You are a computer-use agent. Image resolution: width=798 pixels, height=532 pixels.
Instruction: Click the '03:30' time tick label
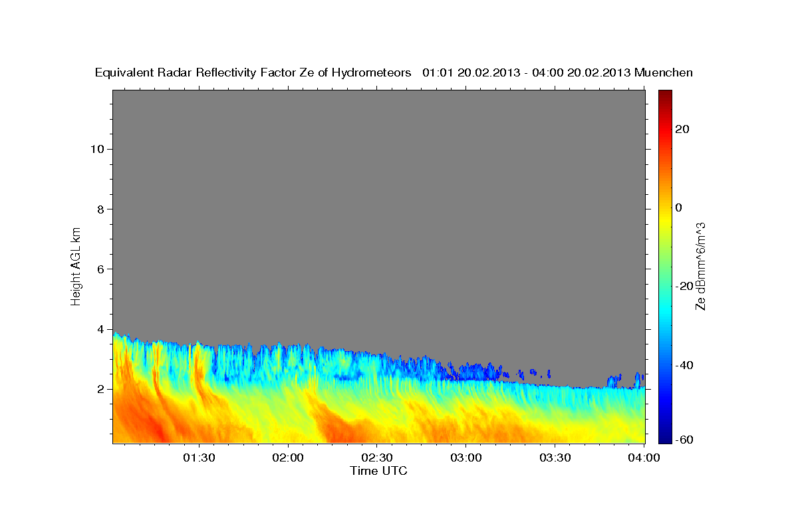click(555, 458)
